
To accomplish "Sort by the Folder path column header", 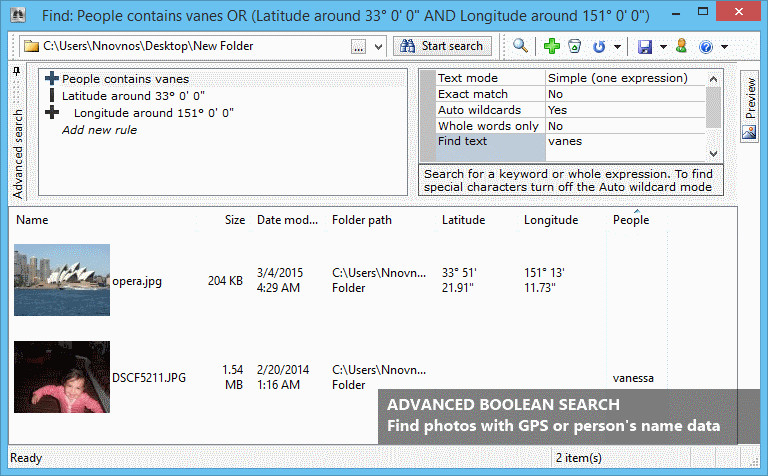I will [362, 220].
